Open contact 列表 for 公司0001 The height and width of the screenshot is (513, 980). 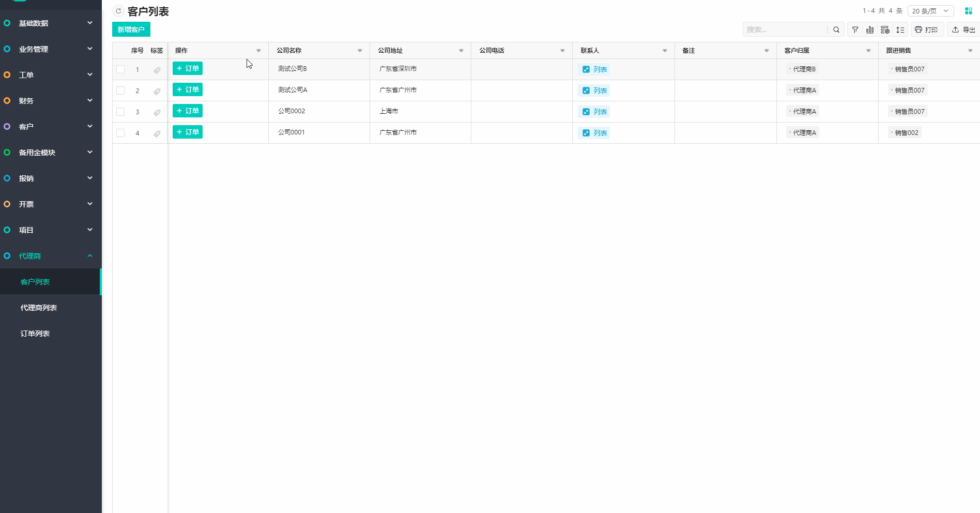click(x=594, y=133)
